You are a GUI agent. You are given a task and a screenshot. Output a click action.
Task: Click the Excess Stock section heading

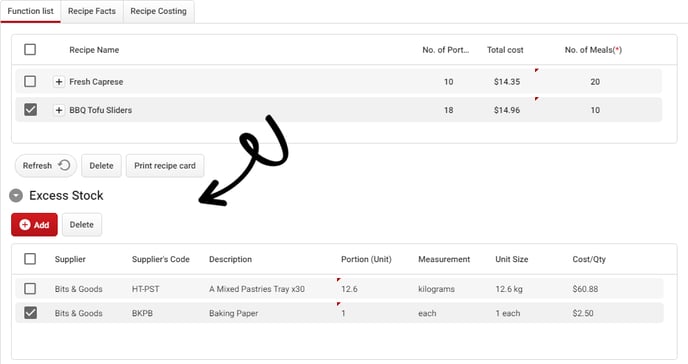point(66,196)
